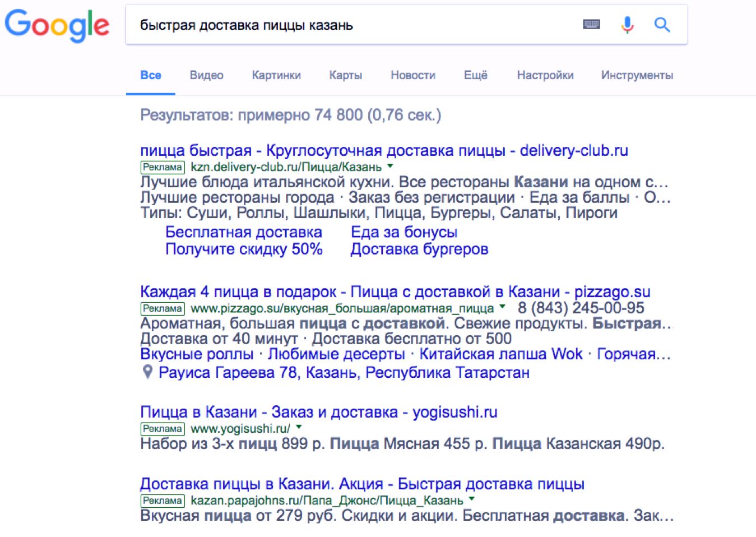Click the kzn.delivery-club.ru/Пицца/Казань URL
Viewport: 756px width, 537px height.
click(x=286, y=167)
